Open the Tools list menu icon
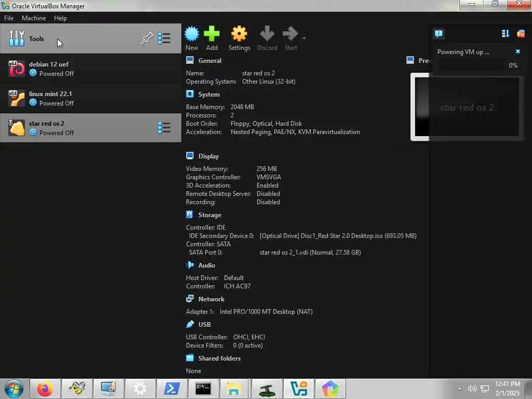Screen dimensions: 532x399 (164, 38)
